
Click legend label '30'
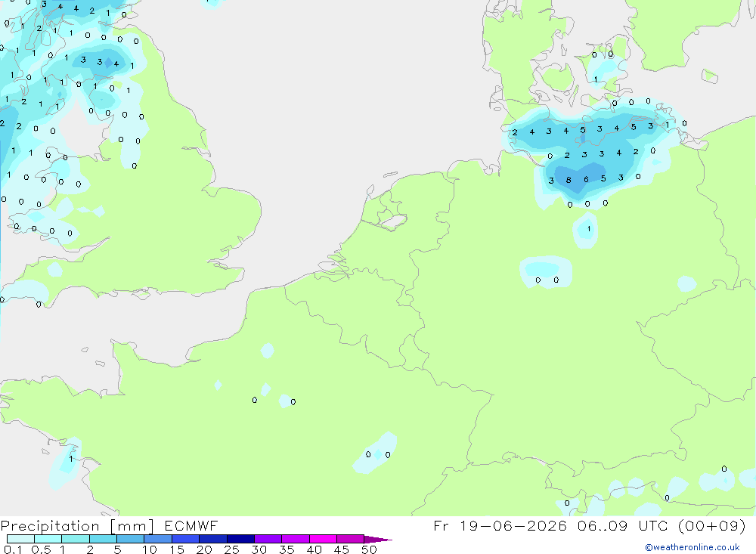pos(259,549)
